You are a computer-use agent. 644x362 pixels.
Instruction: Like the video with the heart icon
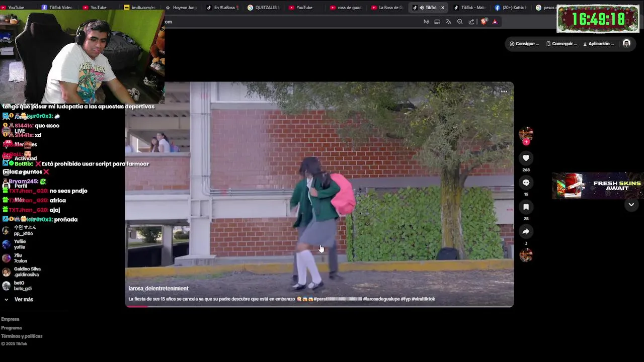[526, 158]
